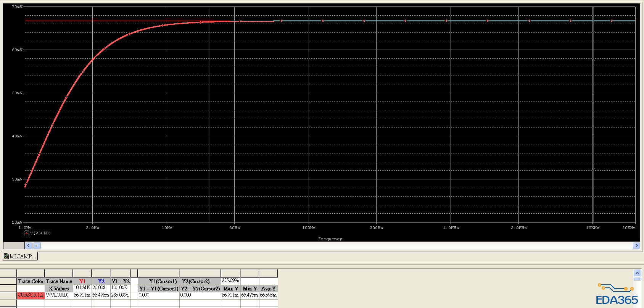Screen dimensions: 644x308
Task: Click the blue Y2 column header
Action: coord(101,281)
